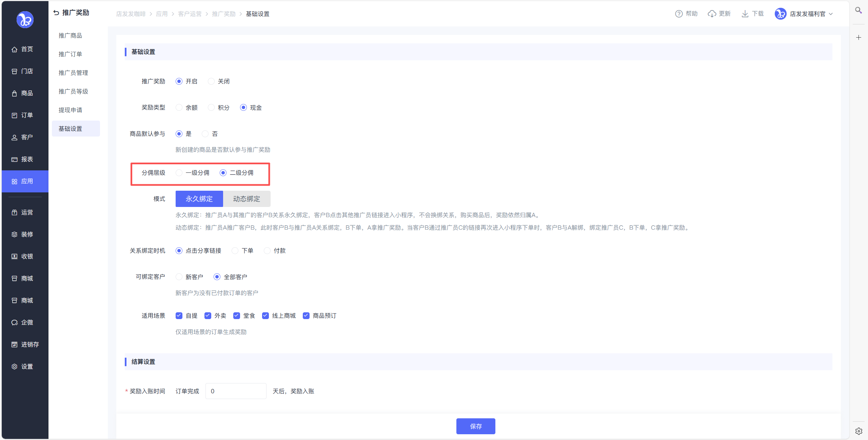Click the download arrow icon
The image size is (868, 440).
point(745,14)
